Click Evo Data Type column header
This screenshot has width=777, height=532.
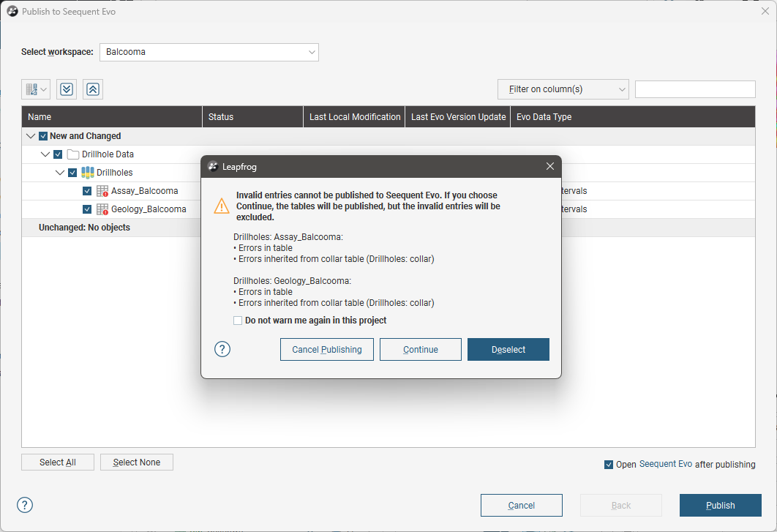pyautogui.click(x=633, y=117)
